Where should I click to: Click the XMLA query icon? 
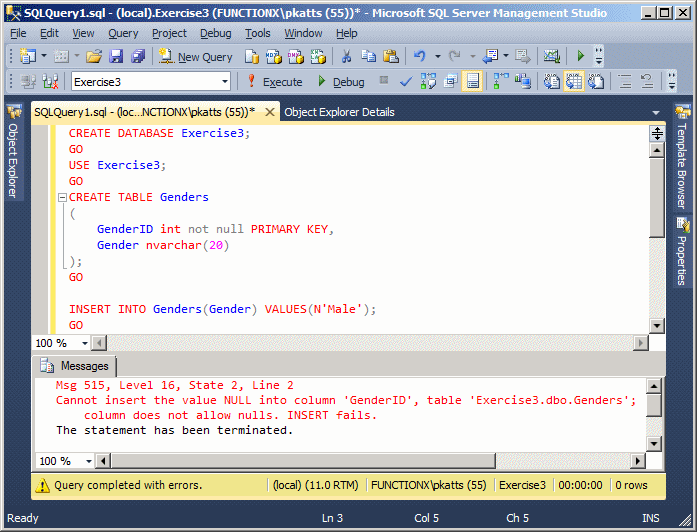pos(318,56)
